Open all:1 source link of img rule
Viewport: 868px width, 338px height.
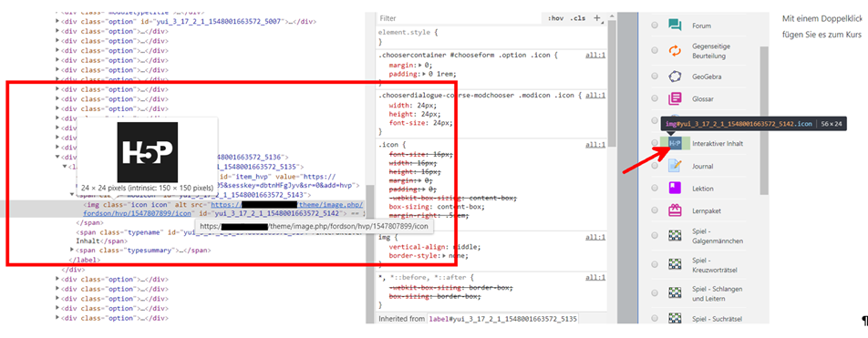(595, 237)
